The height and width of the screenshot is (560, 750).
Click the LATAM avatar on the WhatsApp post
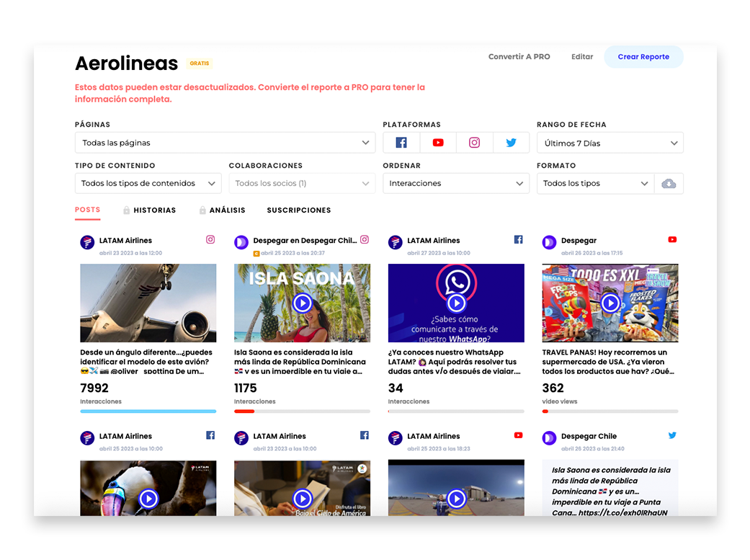coord(395,242)
